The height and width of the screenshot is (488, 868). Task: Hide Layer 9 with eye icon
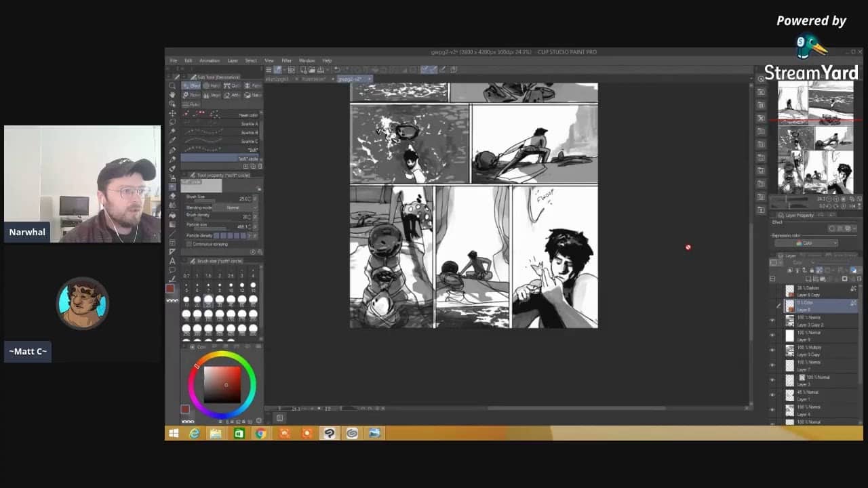772,336
